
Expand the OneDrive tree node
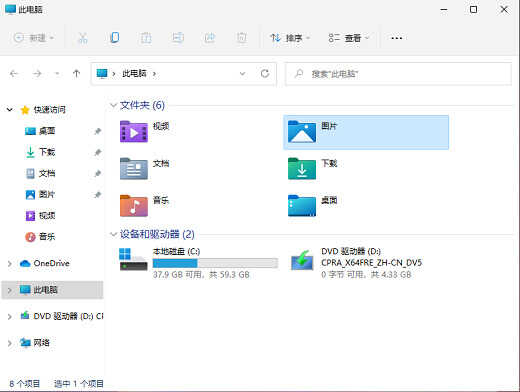click(x=10, y=264)
